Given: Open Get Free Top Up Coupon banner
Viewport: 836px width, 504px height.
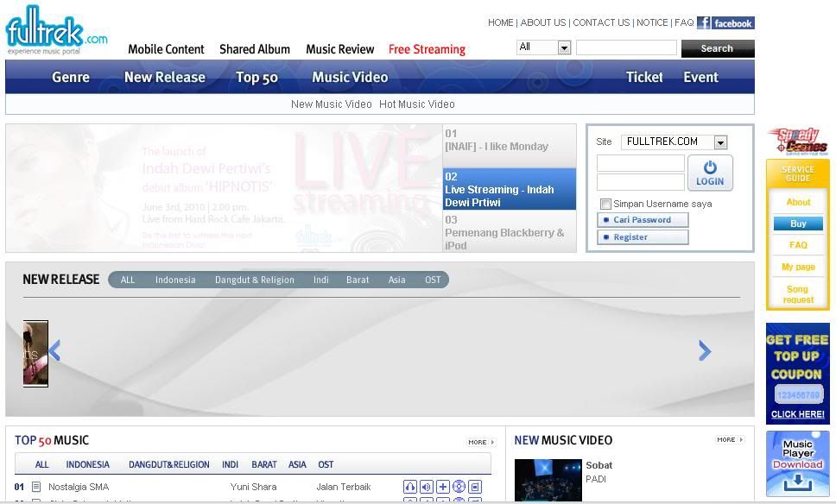Looking at the screenshot, I should [798, 374].
